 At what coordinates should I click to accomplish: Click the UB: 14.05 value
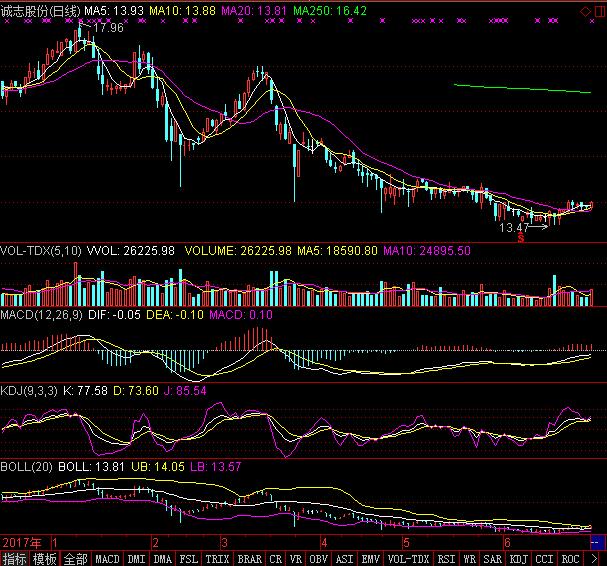[158, 467]
